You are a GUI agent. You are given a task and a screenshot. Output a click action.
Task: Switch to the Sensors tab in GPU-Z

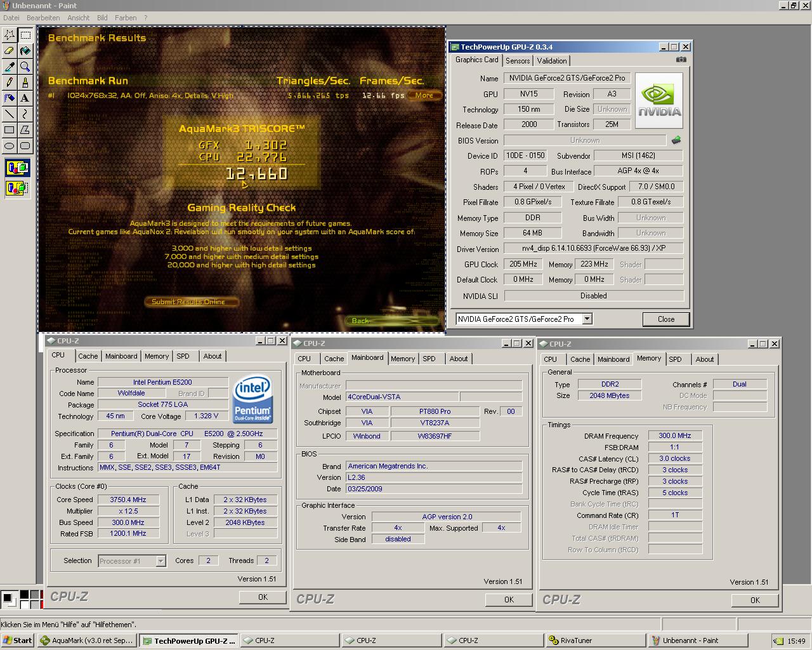(518, 61)
